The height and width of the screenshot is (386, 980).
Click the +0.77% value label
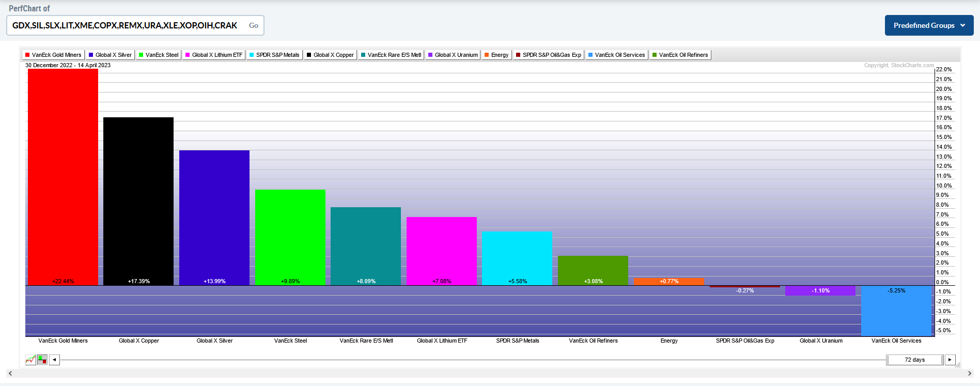[x=669, y=281]
